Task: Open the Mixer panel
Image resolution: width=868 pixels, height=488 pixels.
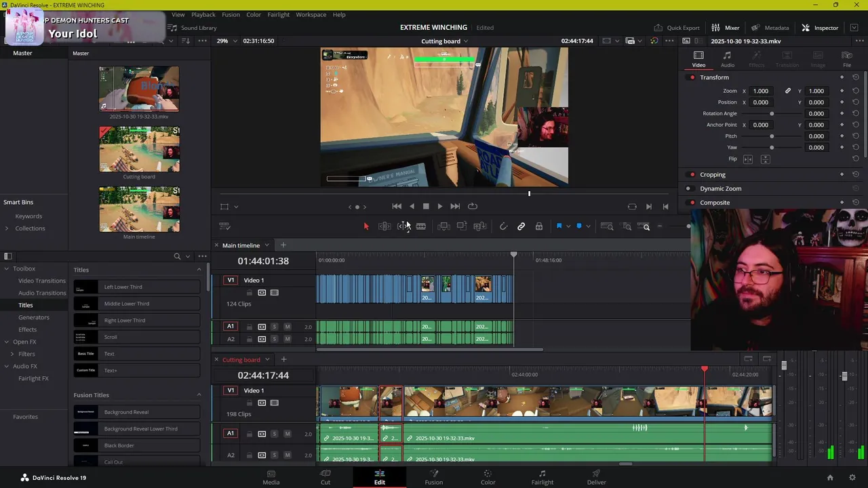Action: pos(725,28)
